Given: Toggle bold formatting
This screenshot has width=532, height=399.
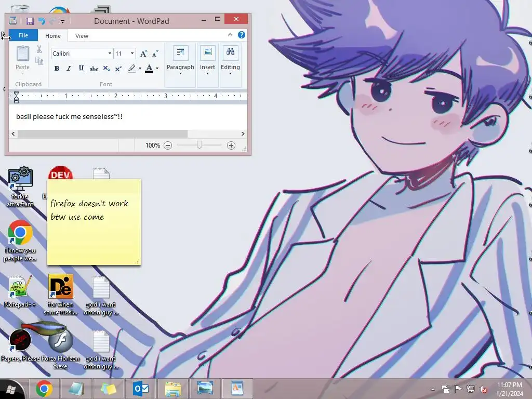Looking at the screenshot, I should tap(57, 69).
